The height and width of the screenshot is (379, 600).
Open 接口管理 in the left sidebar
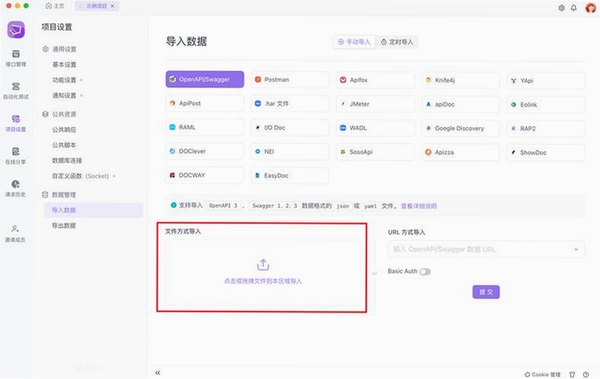(16, 58)
